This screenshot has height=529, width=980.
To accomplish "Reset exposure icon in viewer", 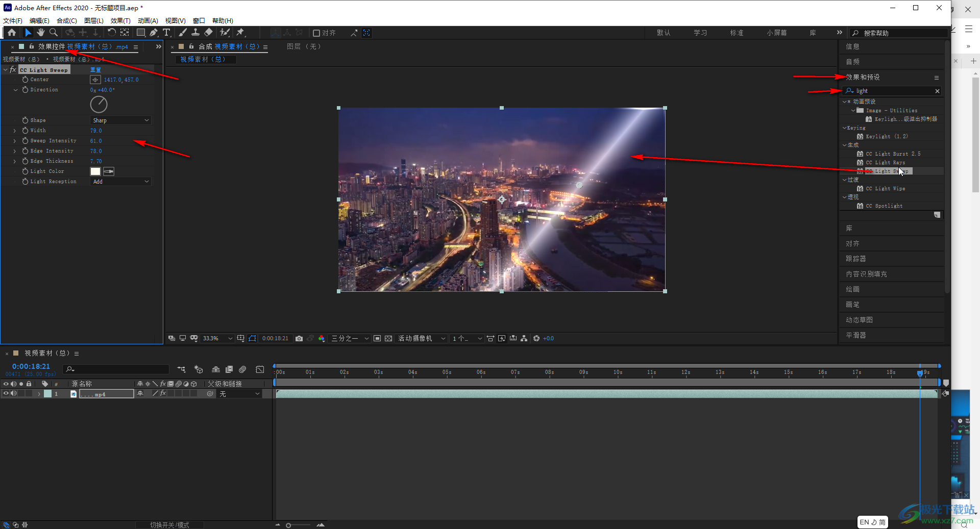I will tap(536, 338).
